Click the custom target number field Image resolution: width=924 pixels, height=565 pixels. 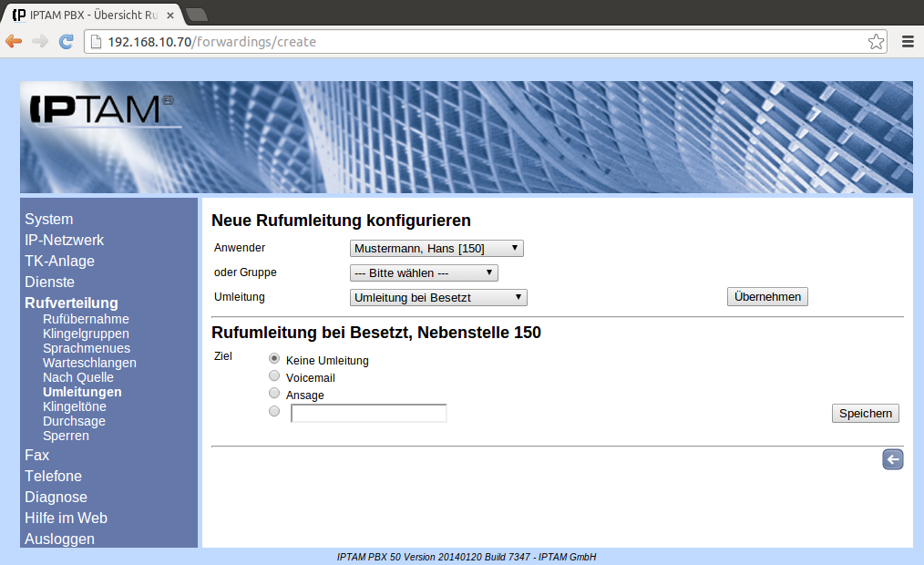[x=368, y=414]
